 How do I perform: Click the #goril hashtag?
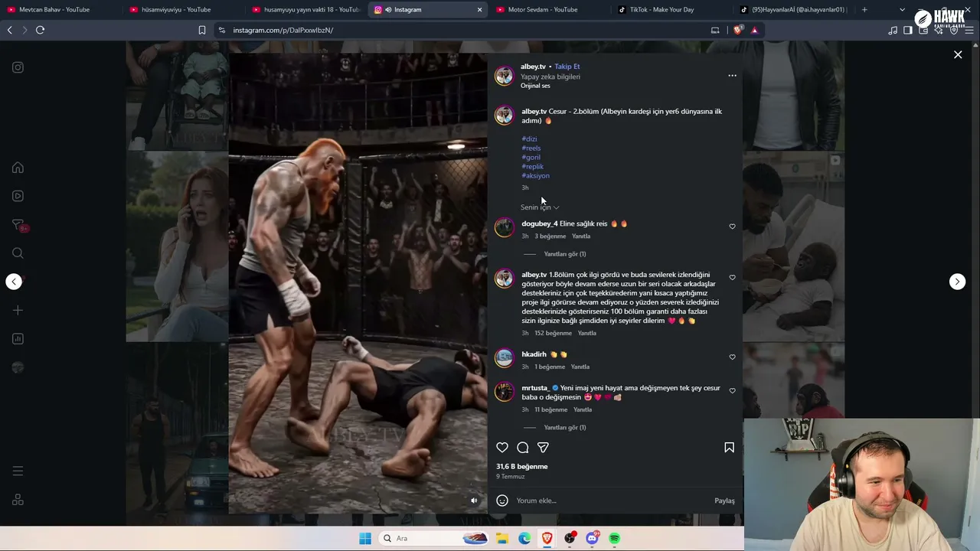tap(531, 158)
